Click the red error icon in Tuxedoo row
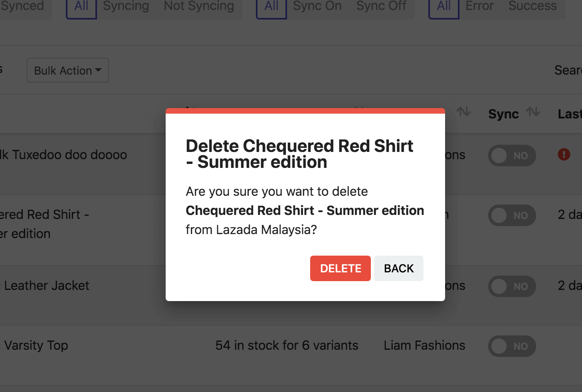The image size is (582, 392). pyautogui.click(x=564, y=154)
